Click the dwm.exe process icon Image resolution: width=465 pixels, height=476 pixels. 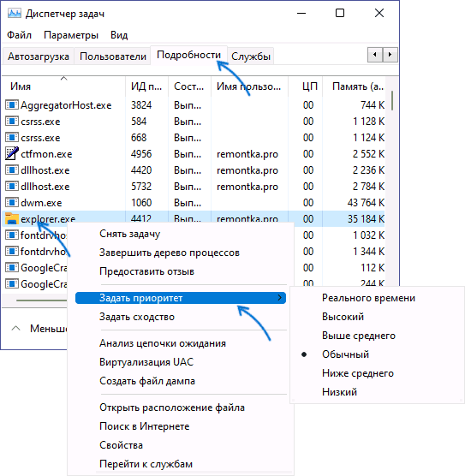click(12, 203)
